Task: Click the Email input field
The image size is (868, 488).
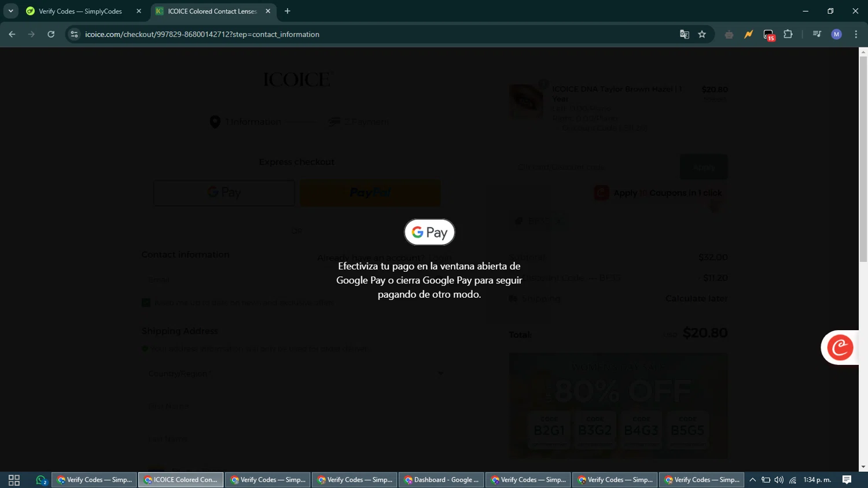Action: click(x=296, y=280)
